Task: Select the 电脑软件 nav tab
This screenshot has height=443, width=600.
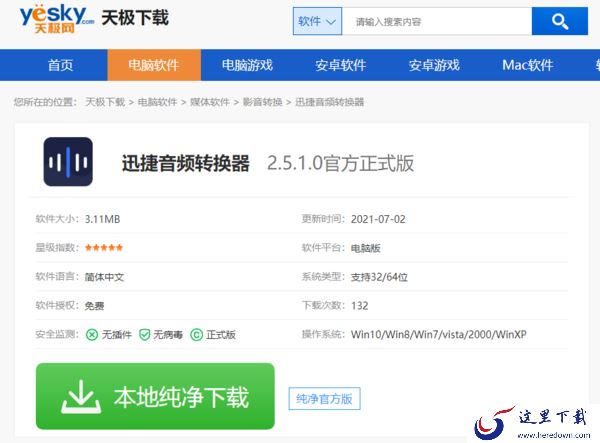Action: click(154, 65)
